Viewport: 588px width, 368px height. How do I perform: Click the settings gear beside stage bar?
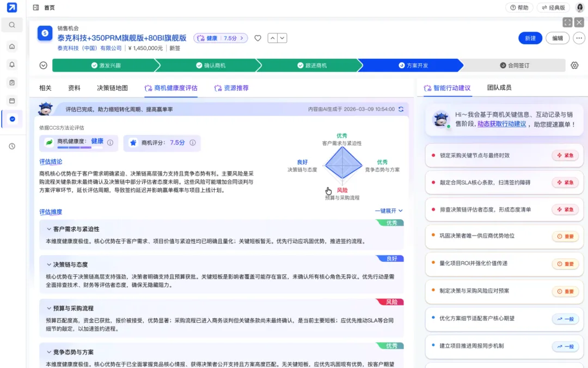(574, 65)
